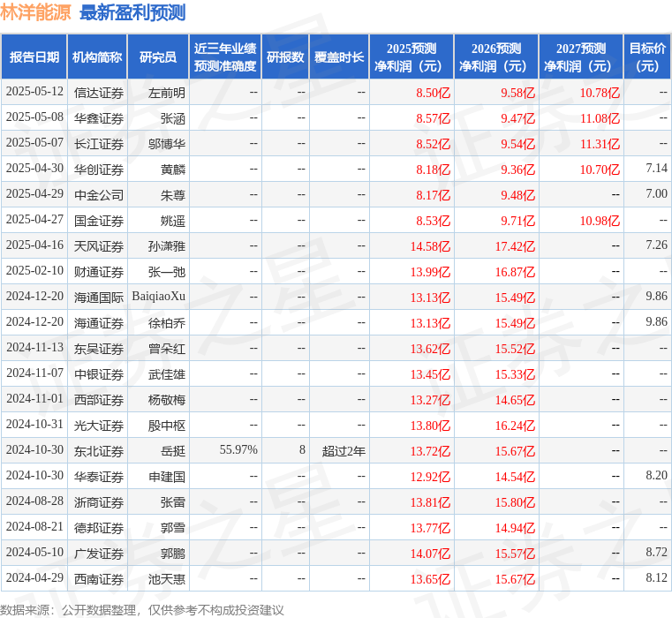Select the 报告日期 column header
The width and height of the screenshot is (672, 618).
[x=34, y=57]
